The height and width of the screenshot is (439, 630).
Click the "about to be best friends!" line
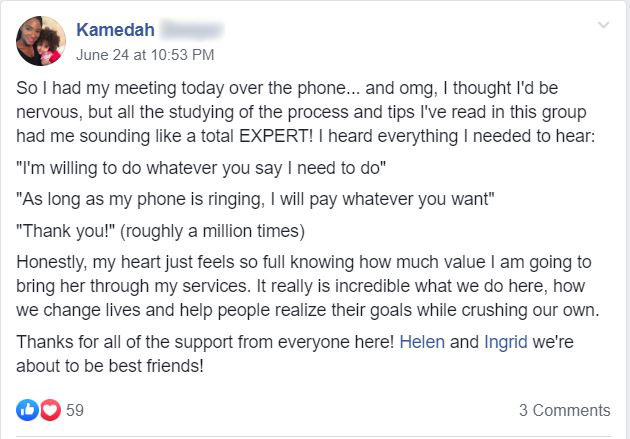[x=110, y=366]
